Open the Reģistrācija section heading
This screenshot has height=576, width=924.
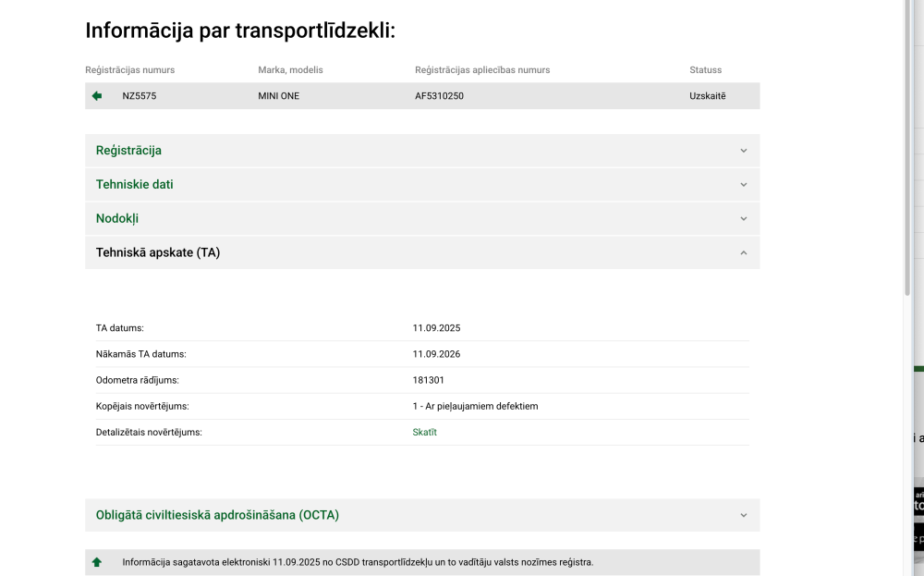pos(128,151)
